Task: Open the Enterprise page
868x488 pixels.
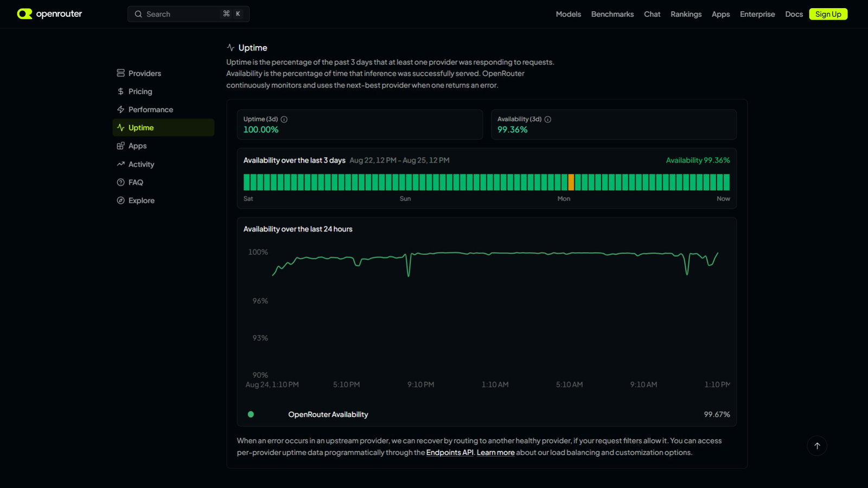Action: coord(757,14)
